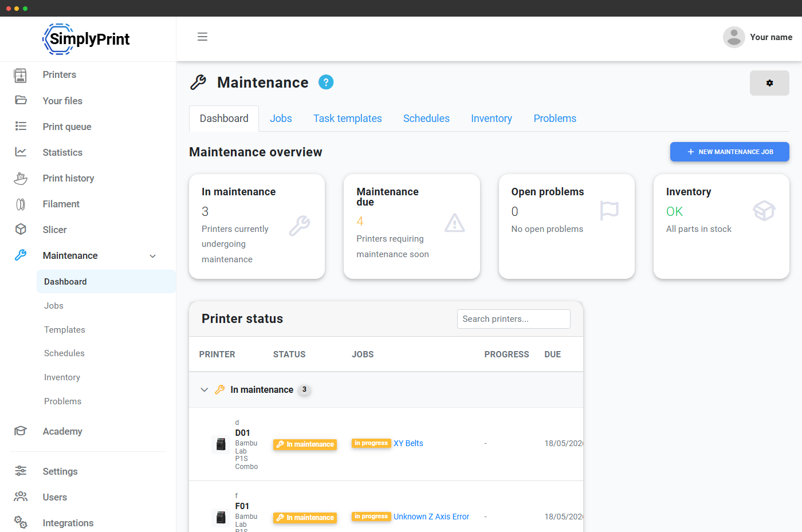
Task: Click the Your files folder icon
Action: pos(21,100)
